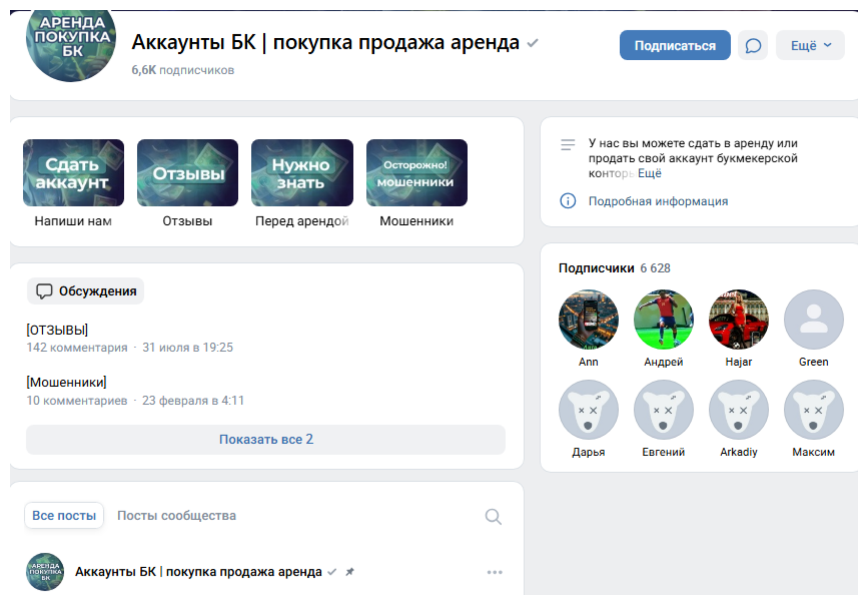Viewport: 868px width, 605px height.
Task: Click the Напиши нам label
Action: 73,221
